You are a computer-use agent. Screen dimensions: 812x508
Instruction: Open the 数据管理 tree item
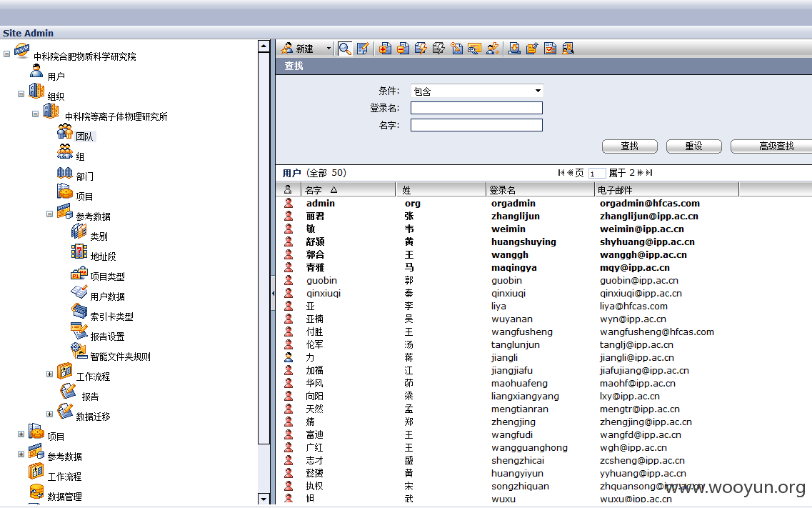tap(65, 497)
